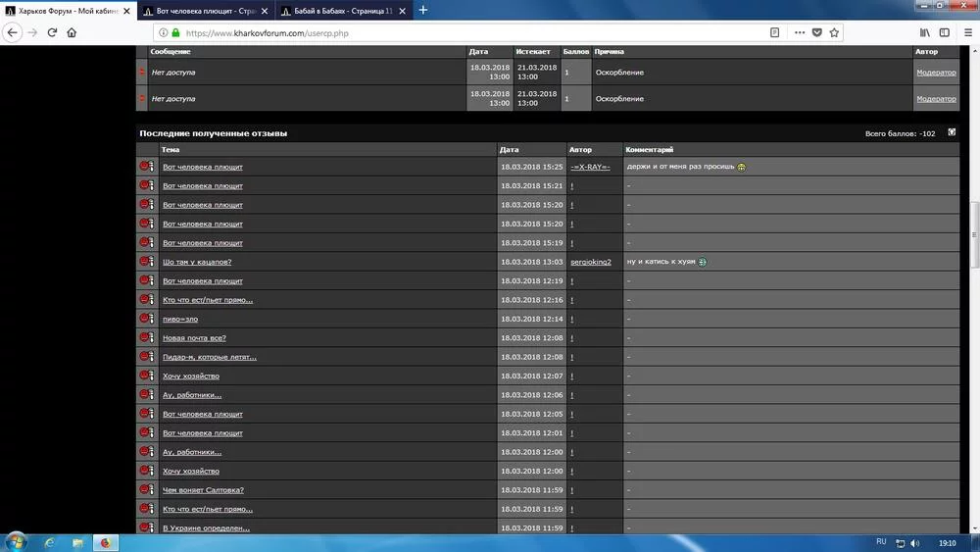Click the browser Forward arrow button
The width and height of the screenshot is (980, 552).
33,32
